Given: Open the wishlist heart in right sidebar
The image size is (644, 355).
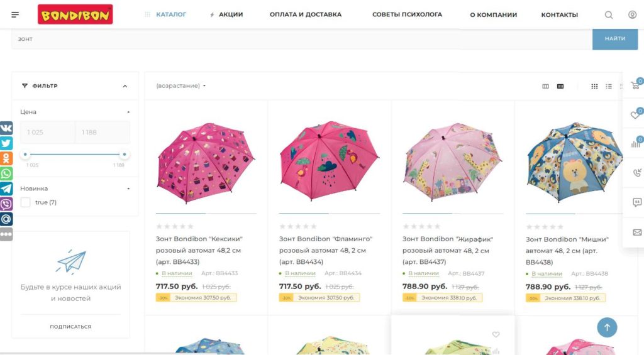Looking at the screenshot, I should pos(635,115).
